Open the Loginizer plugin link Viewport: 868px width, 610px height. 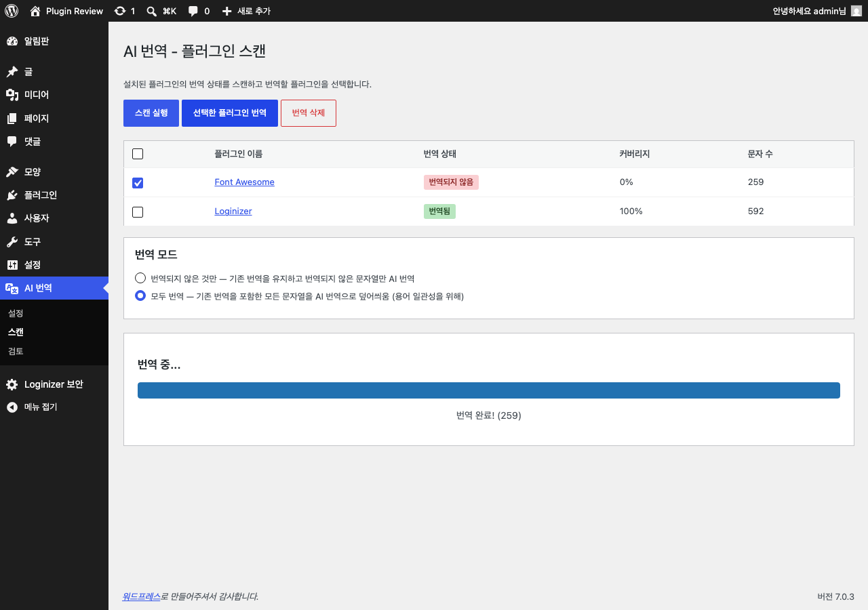pos(233,211)
